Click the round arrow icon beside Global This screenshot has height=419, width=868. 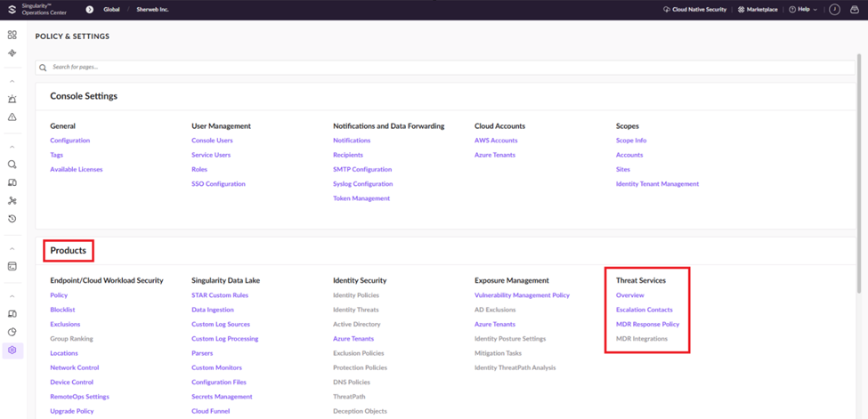[90, 10]
